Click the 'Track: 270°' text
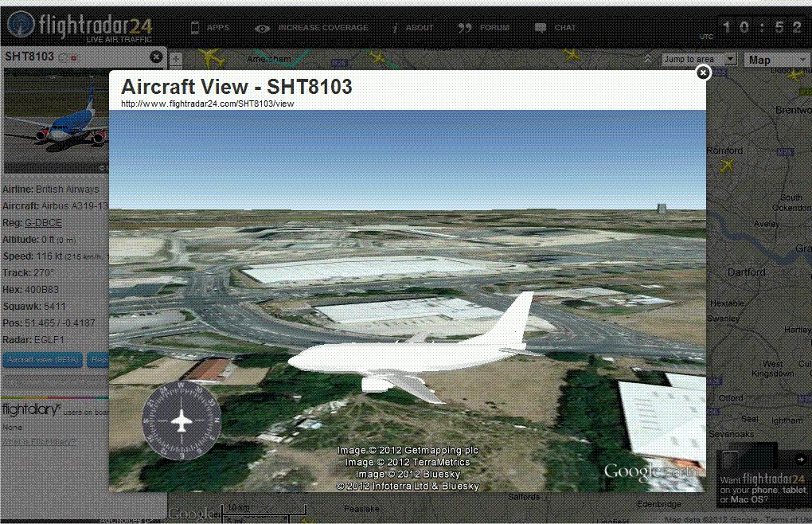The height and width of the screenshot is (524, 812). 29,273
